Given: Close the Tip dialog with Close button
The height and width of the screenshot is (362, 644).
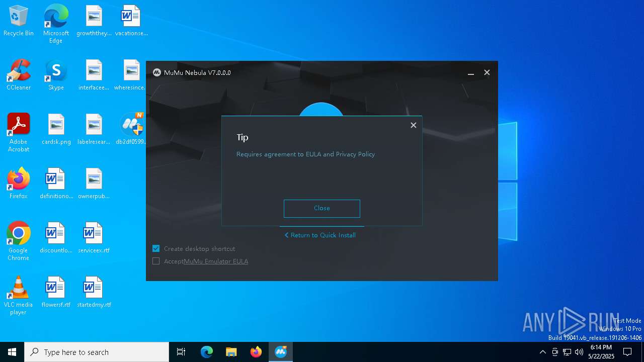Looking at the screenshot, I should tap(322, 208).
